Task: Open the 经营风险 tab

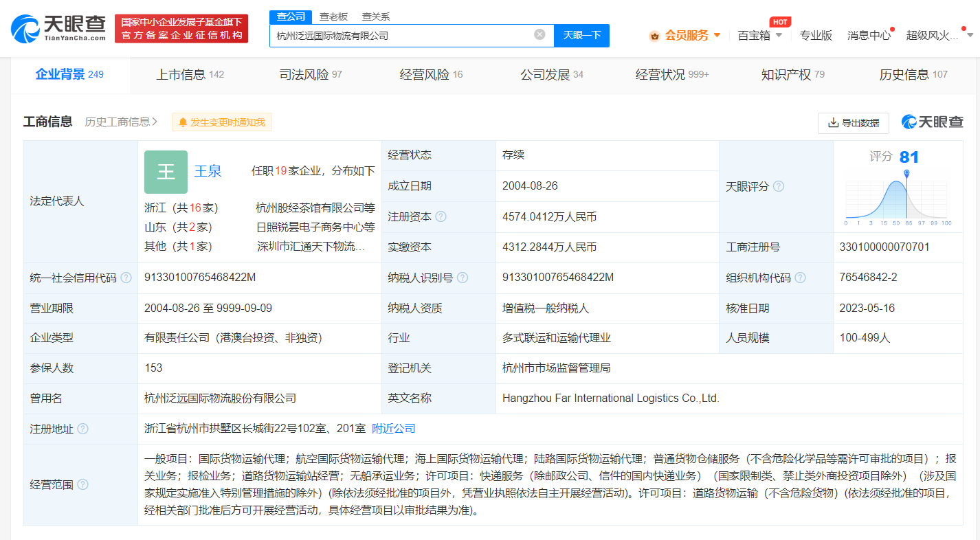Action: (x=431, y=74)
